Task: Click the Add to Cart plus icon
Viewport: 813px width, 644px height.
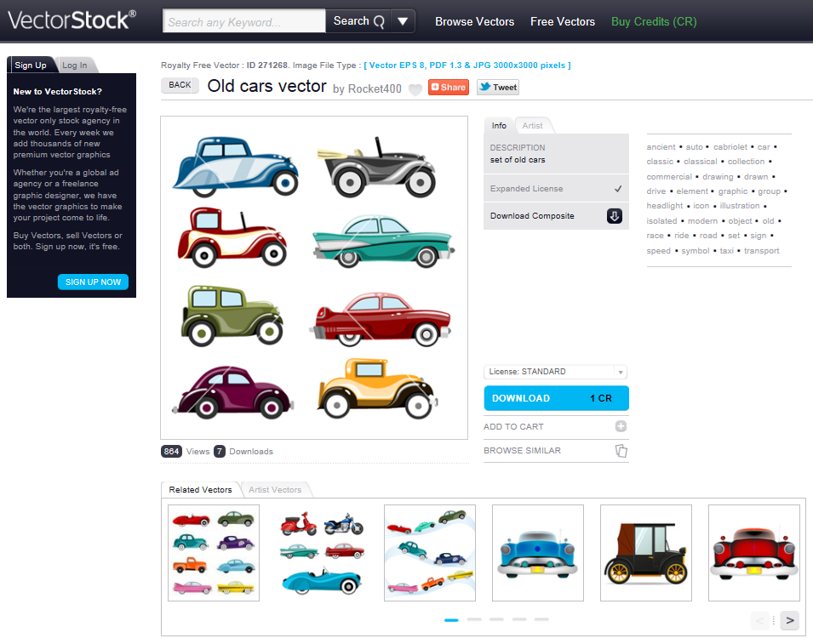Action: click(621, 426)
